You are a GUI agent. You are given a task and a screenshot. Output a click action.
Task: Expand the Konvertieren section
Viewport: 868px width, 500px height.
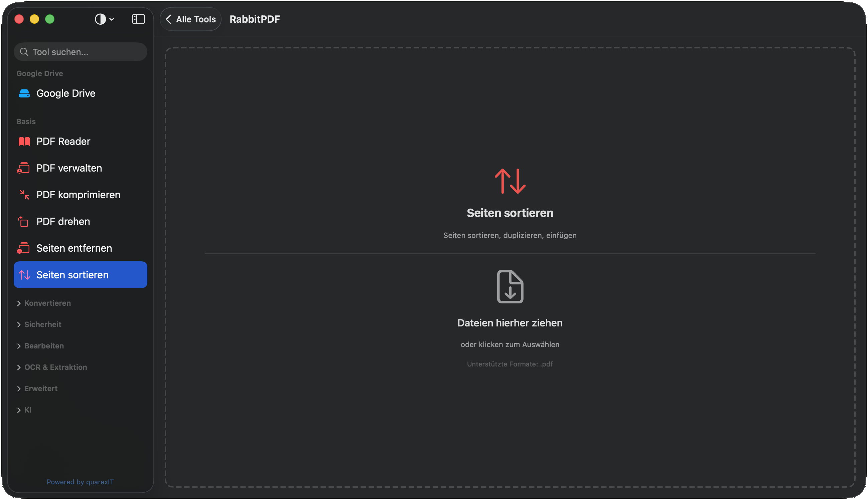coord(44,303)
